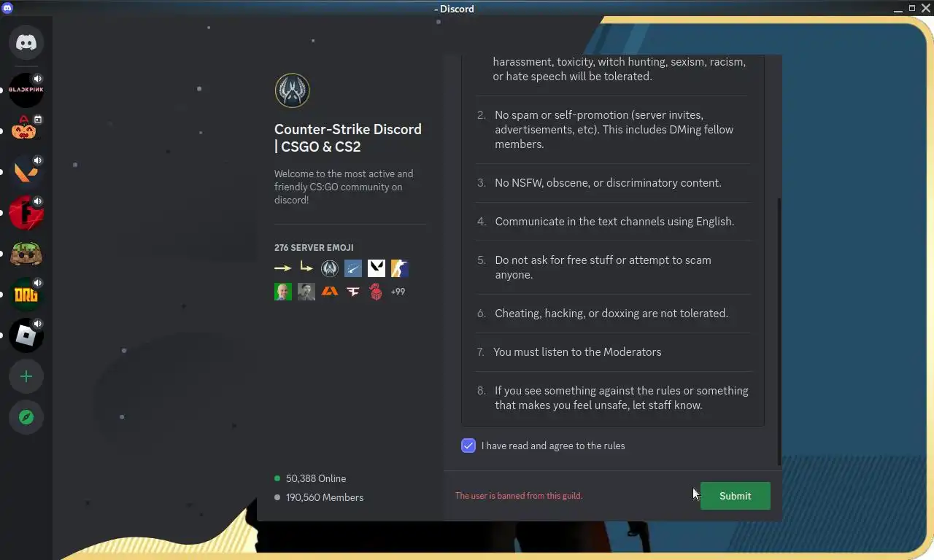Click the red knight helmet emoji

[x=376, y=292]
